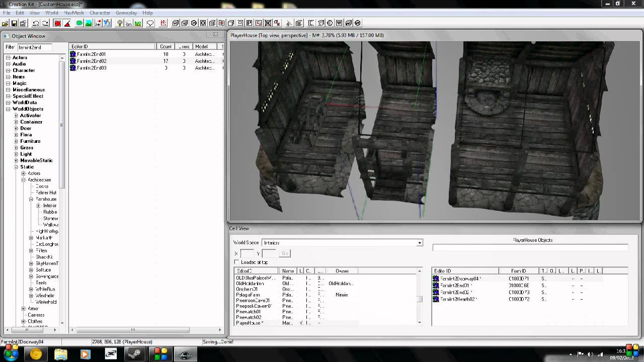Toggle the Loaded at top checkbox
644x362 pixels.
(236, 262)
